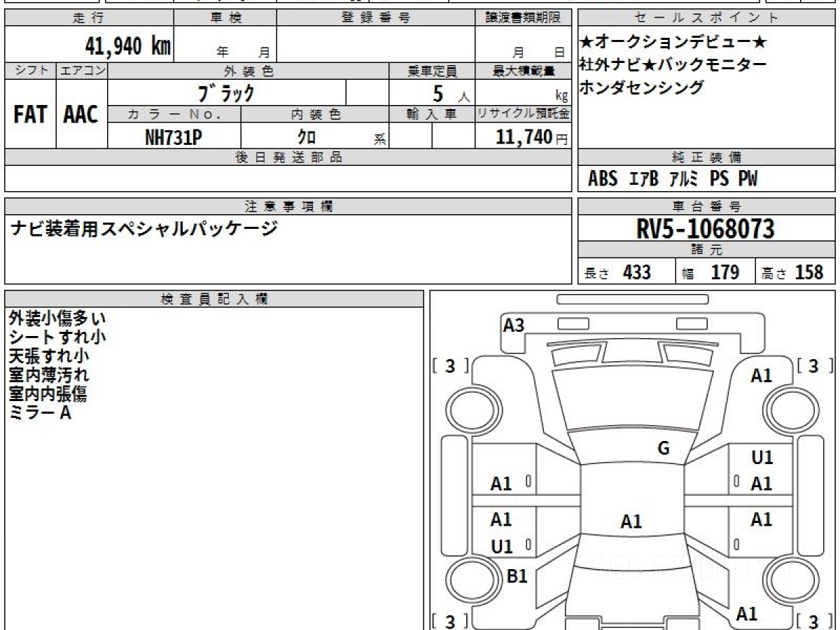Click the 車検 header cell
The height and width of the screenshot is (630, 840).
coord(225,18)
